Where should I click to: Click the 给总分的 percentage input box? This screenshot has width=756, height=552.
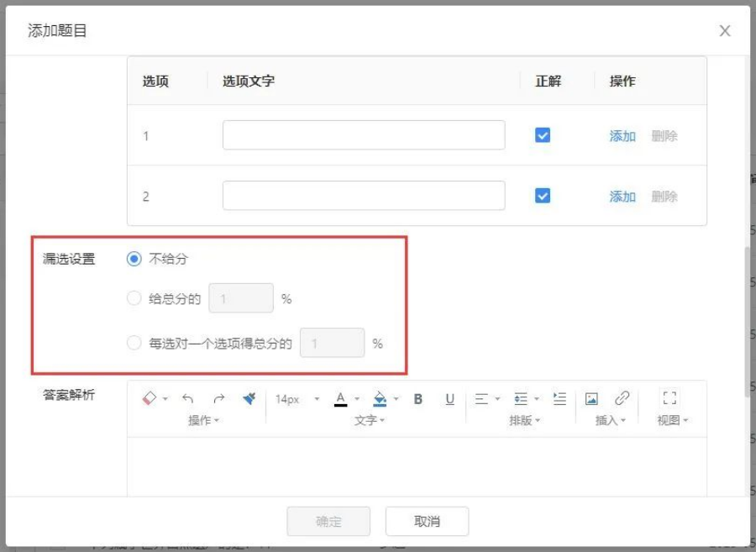click(241, 298)
